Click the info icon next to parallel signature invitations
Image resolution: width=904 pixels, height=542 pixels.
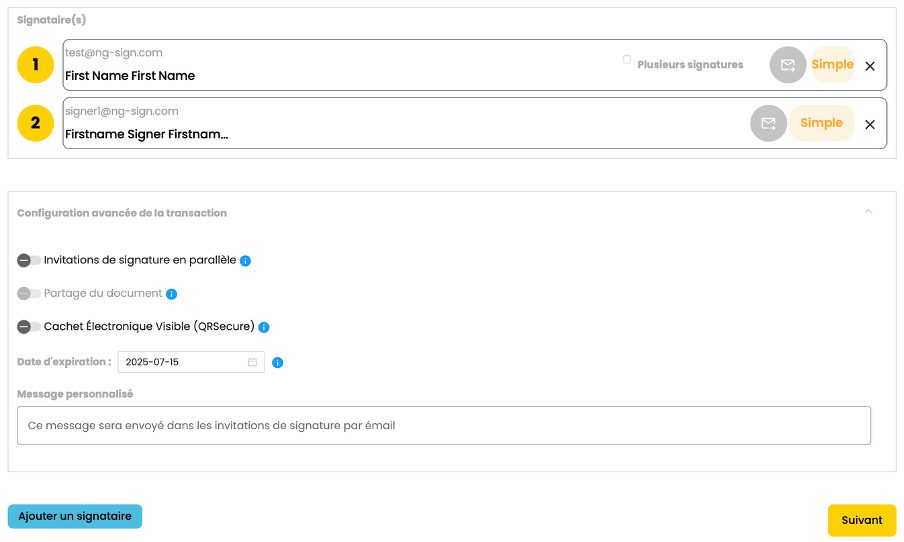point(246,261)
